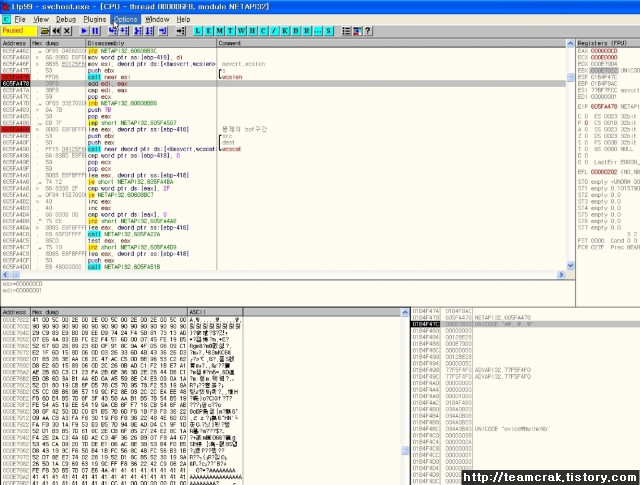
Task: Open Breakpoints window with B button
Action: point(296,31)
